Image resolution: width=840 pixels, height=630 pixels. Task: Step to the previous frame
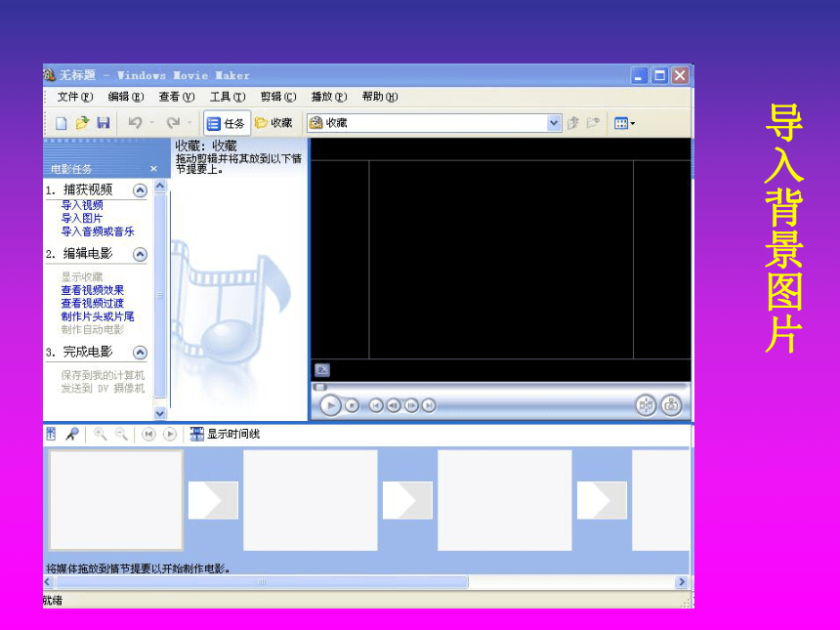coord(394,405)
